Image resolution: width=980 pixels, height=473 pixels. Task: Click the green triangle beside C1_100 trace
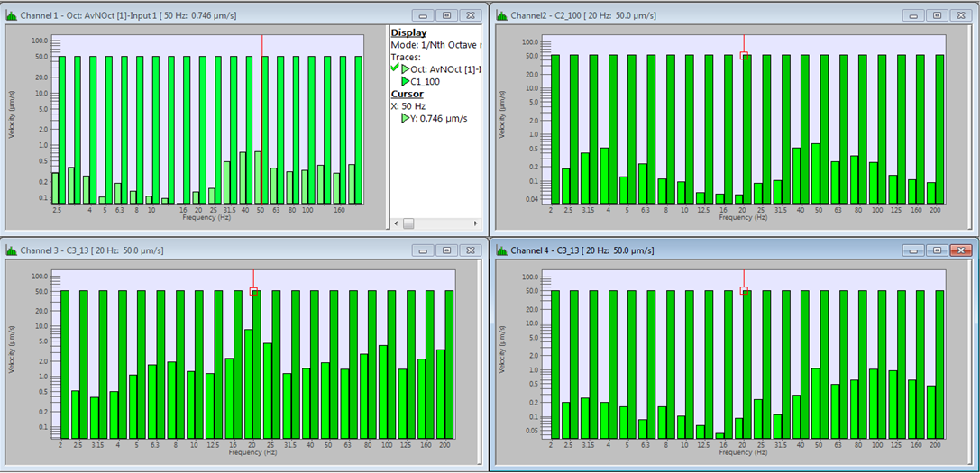click(x=406, y=81)
